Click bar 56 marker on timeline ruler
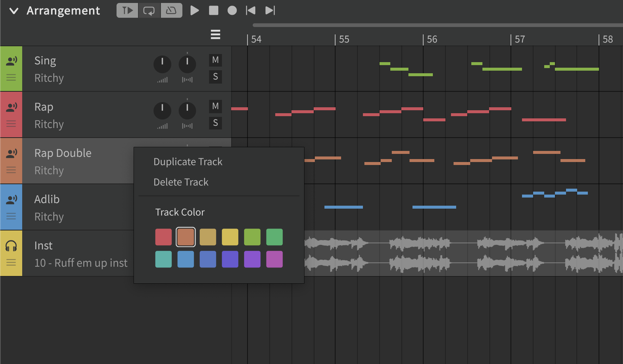Screen dimensions: 623x364 [x=431, y=39]
